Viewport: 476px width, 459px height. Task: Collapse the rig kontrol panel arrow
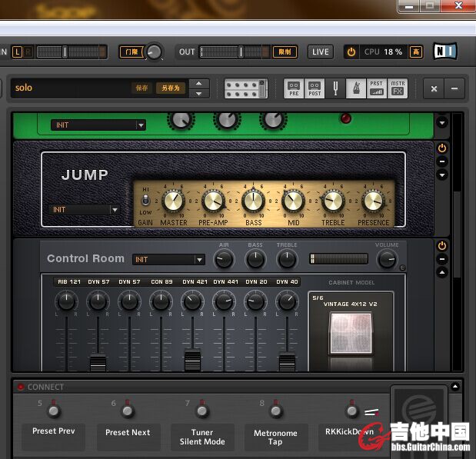click(x=455, y=387)
